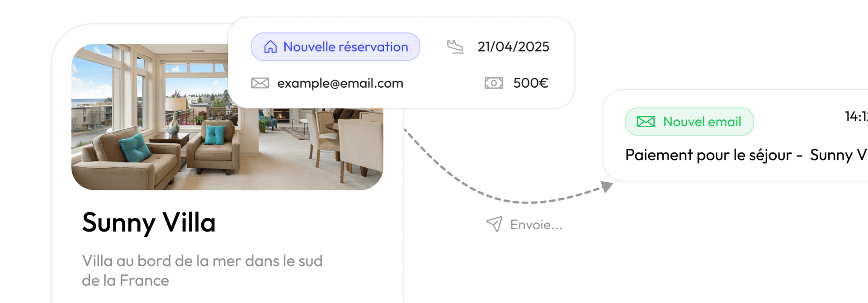This screenshot has height=303, width=868.
Task: Select the Nouvelle réservation badge label
Action: tap(345, 47)
